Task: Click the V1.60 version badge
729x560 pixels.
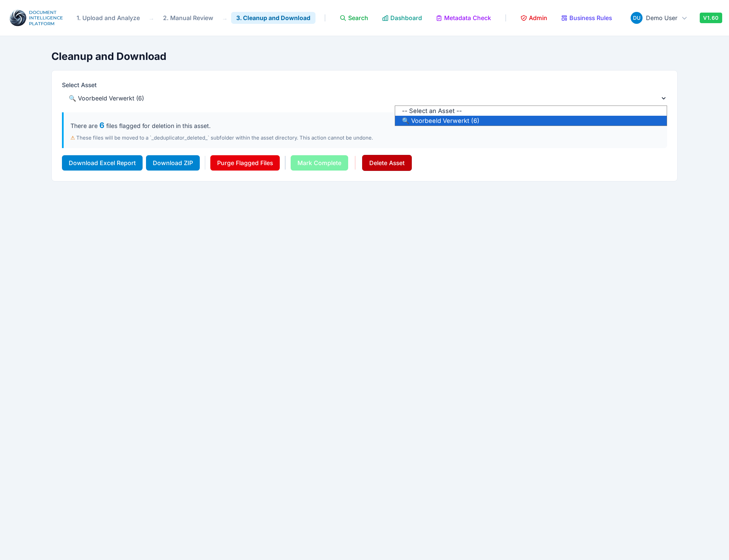Action: pyautogui.click(x=711, y=18)
